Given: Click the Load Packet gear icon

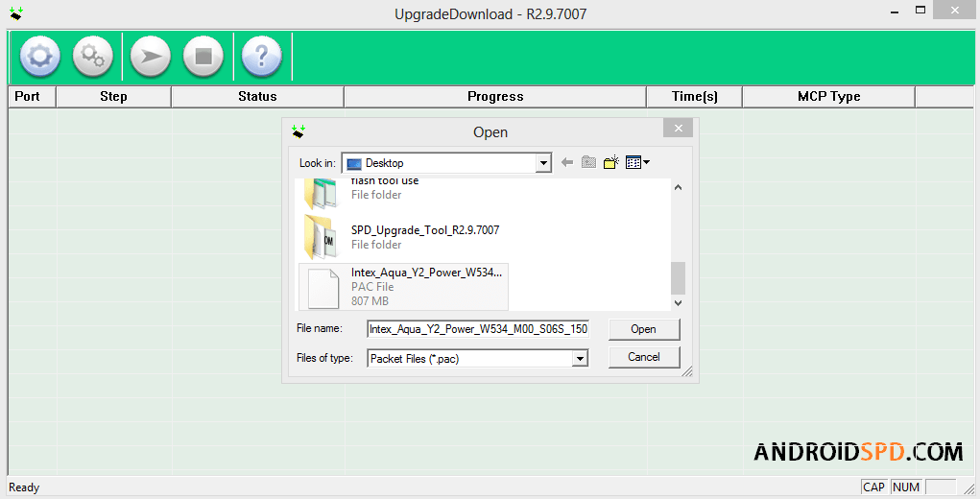Looking at the screenshot, I should [40, 57].
